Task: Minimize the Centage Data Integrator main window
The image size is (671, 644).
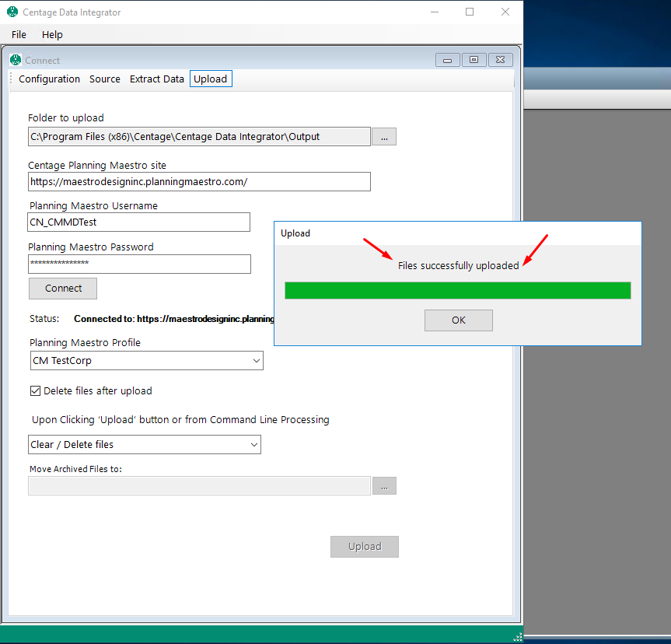Action: point(435,12)
